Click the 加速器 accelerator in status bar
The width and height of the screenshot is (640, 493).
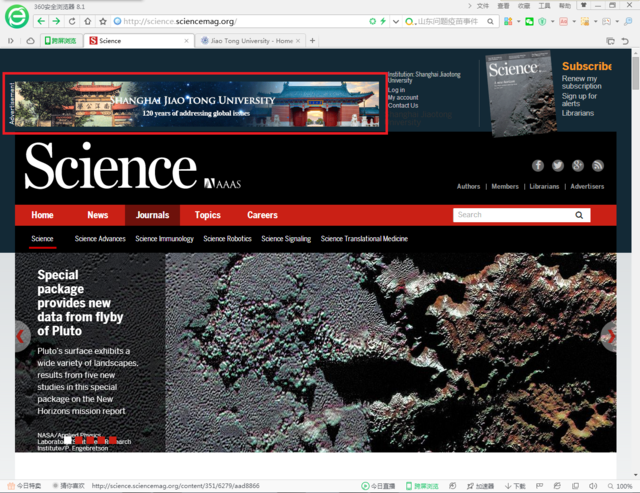(x=480, y=486)
